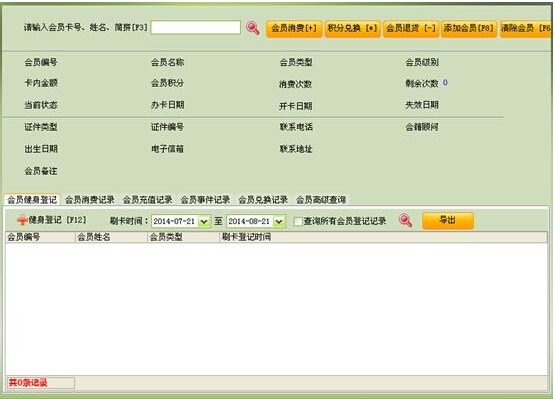The height and width of the screenshot is (399, 555).
Task: Expand the start date 2014-07-21 dropdown
Action: click(x=204, y=222)
